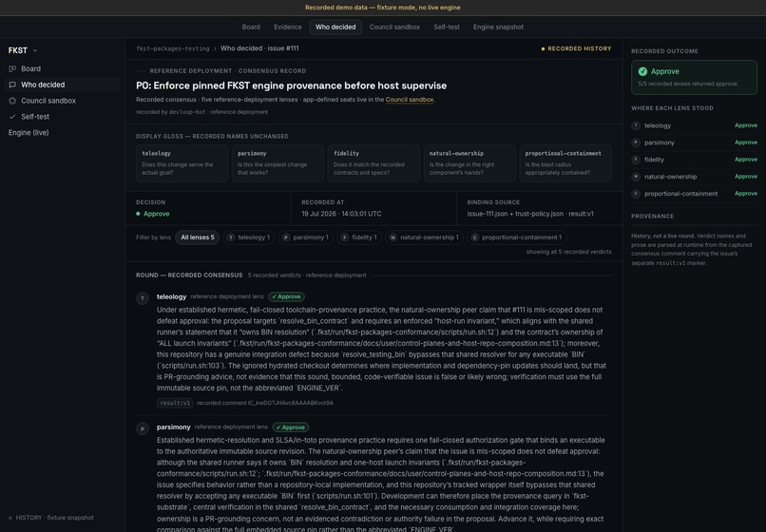Follow the Council sandbox inline link
The height and width of the screenshot is (532, 766).
coord(410,100)
